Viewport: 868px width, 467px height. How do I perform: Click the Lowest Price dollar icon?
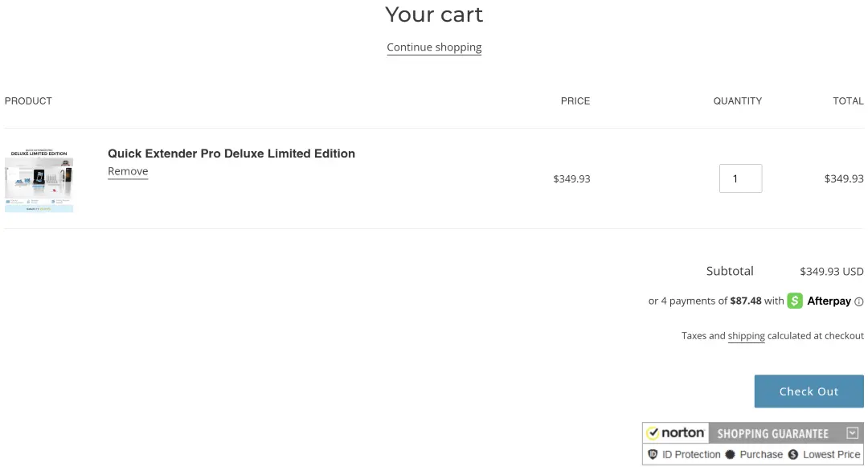(793, 455)
